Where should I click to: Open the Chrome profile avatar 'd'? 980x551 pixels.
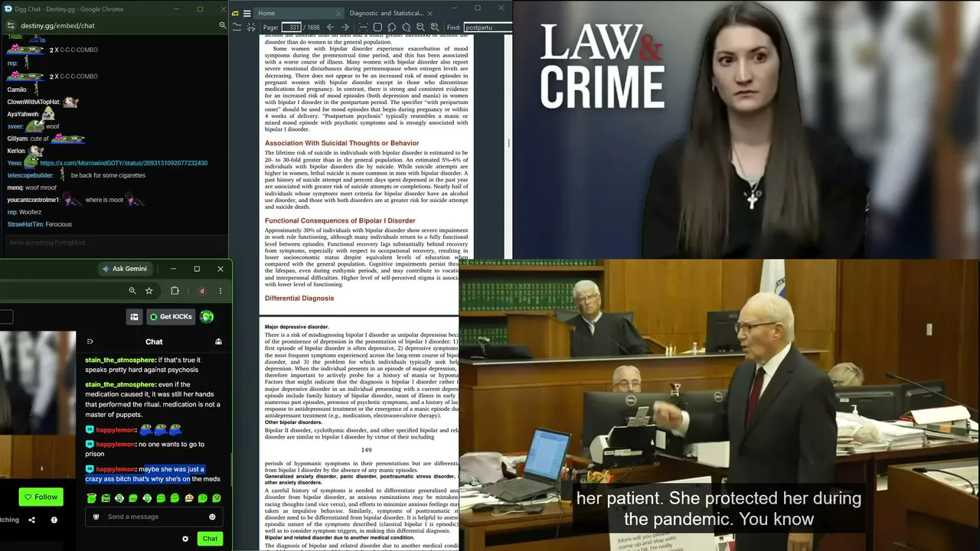202,291
